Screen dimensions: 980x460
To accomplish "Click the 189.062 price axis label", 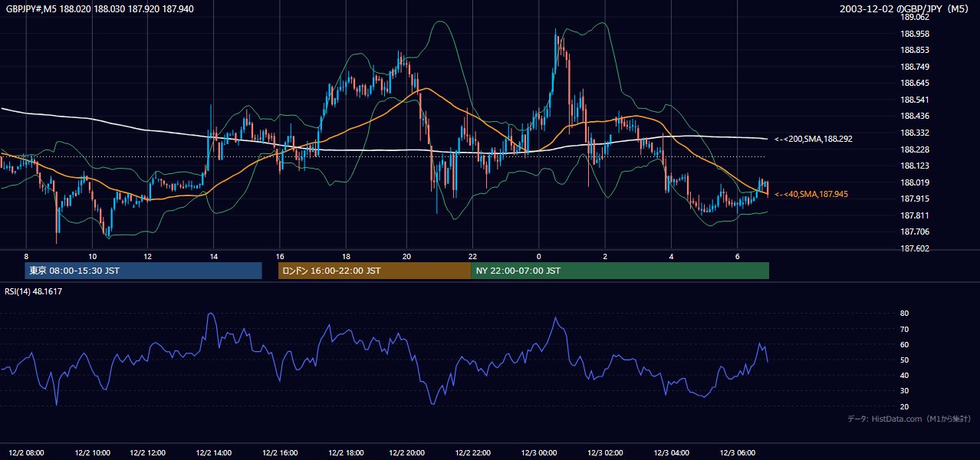I will 916,18.
